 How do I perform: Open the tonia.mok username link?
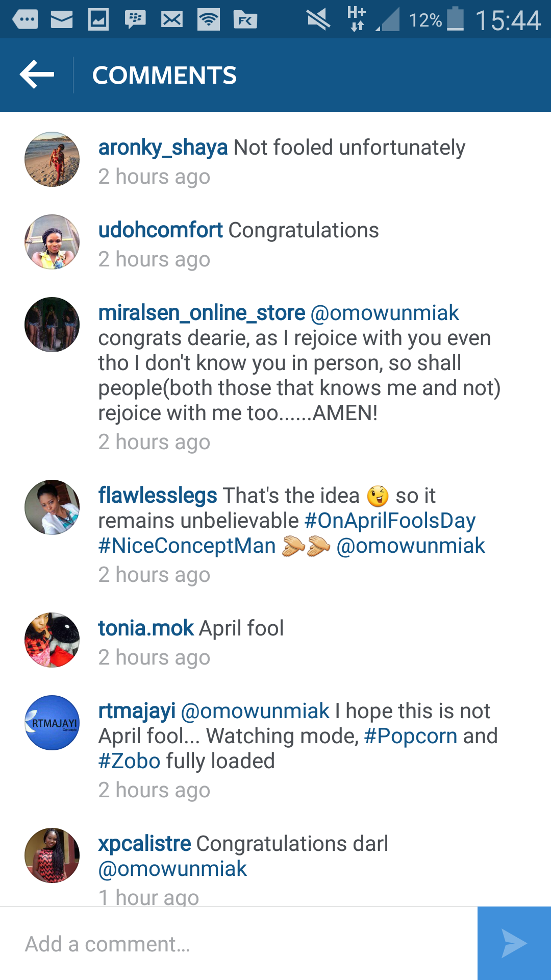(x=146, y=628)
